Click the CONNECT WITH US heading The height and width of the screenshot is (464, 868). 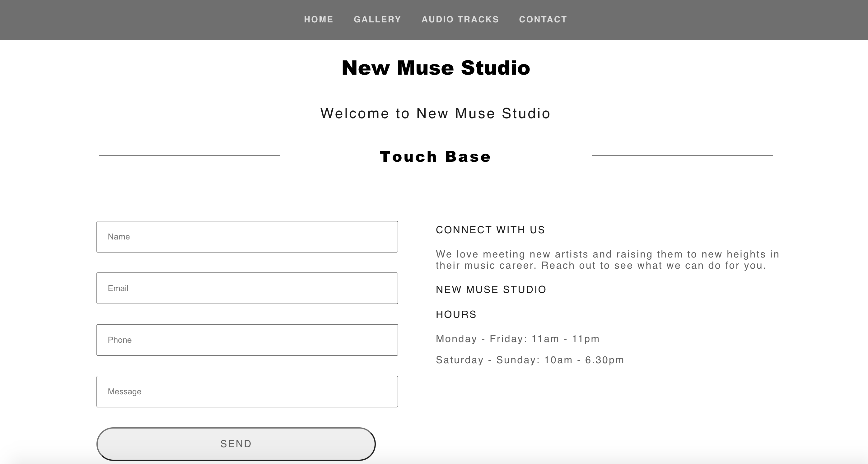coord(490,230)
